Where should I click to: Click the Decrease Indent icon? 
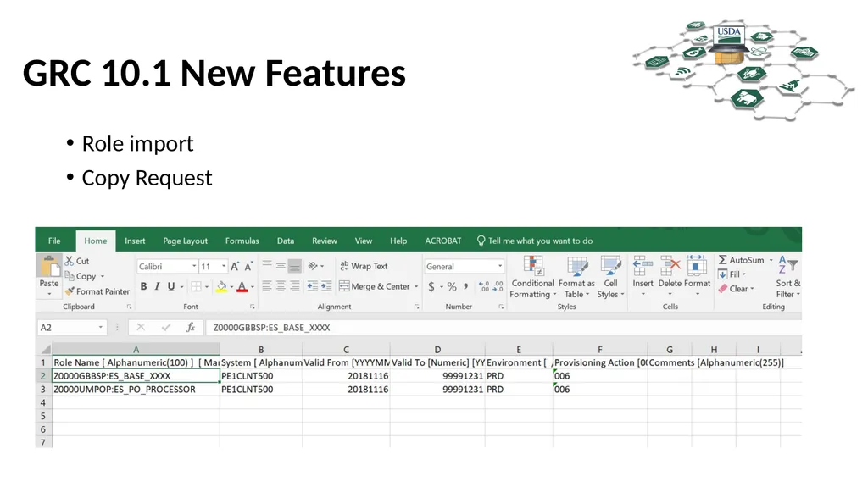coord(312,286)
